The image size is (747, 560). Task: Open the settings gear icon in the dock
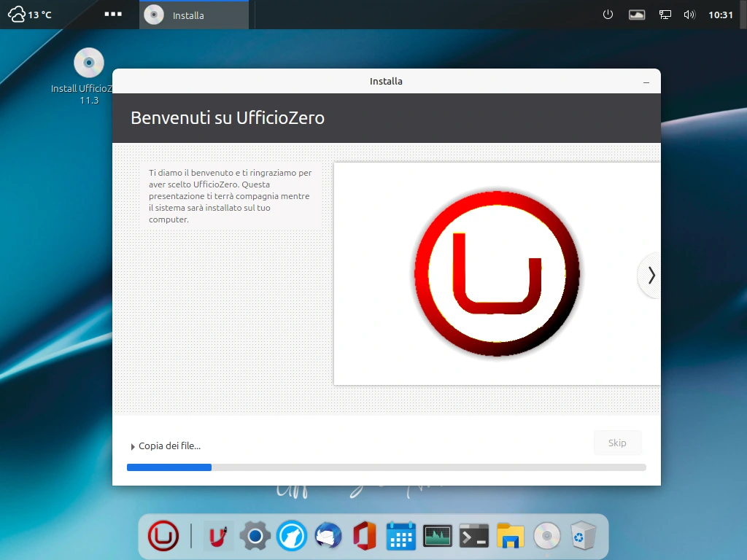click(x=254, y=535)
